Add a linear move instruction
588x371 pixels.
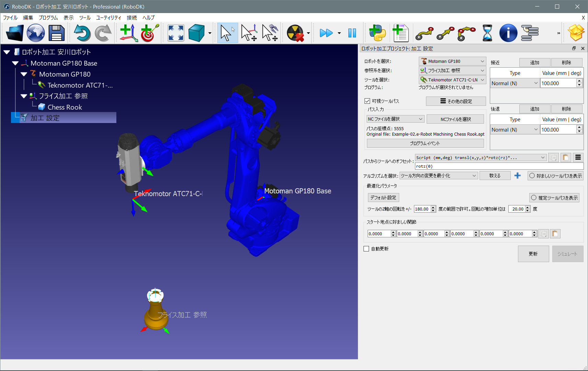pos(446,33)
